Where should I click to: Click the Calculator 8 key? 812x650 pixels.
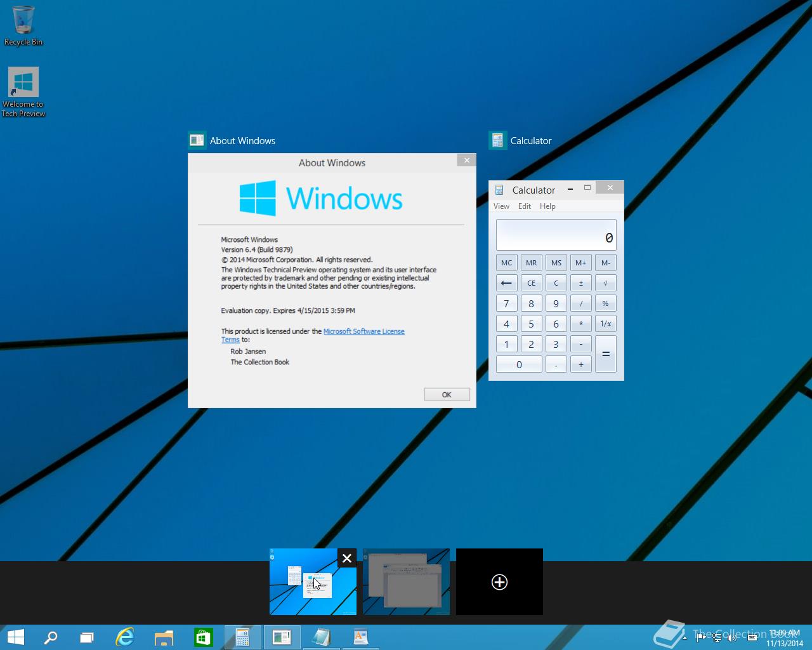tap(532, 303)
